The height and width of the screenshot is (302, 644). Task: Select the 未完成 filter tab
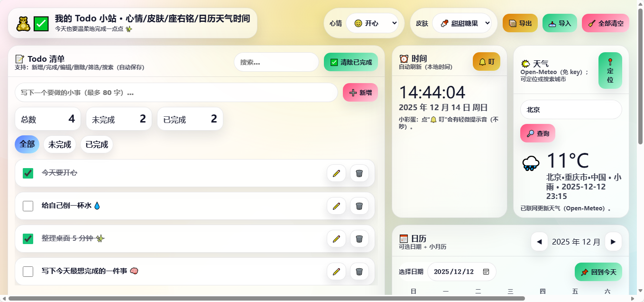(60, 144)
